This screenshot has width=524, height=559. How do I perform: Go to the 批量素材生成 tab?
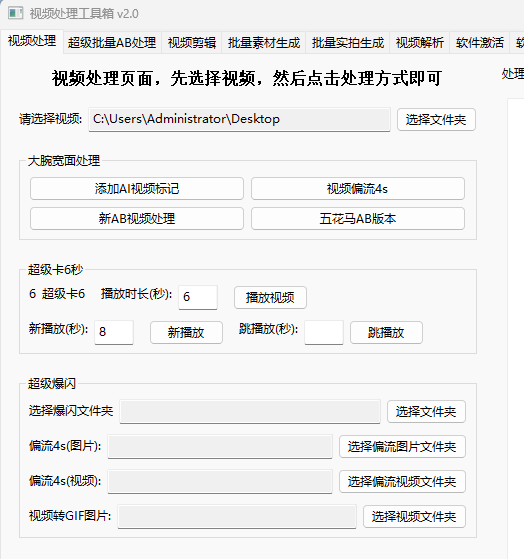(264, 43)
